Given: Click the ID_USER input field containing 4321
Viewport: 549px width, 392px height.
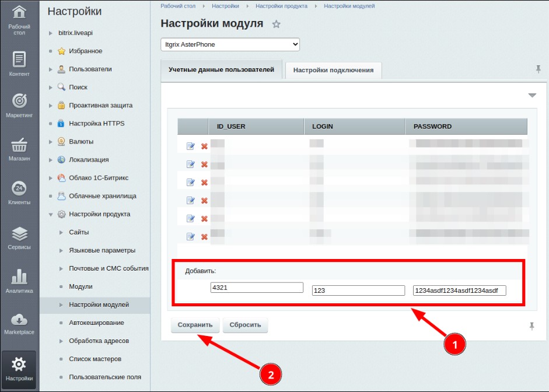Looking at the screenshot, I should pyautogui.click(x=257, y=287).
